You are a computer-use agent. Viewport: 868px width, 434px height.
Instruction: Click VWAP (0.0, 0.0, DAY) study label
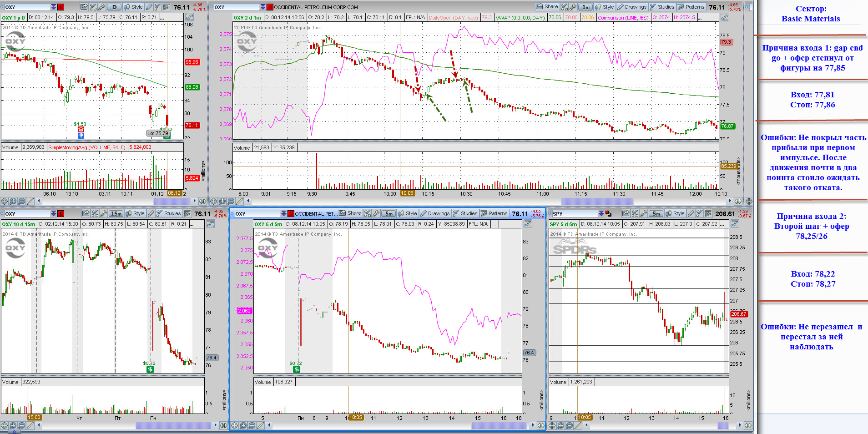[x=520, y=17]
